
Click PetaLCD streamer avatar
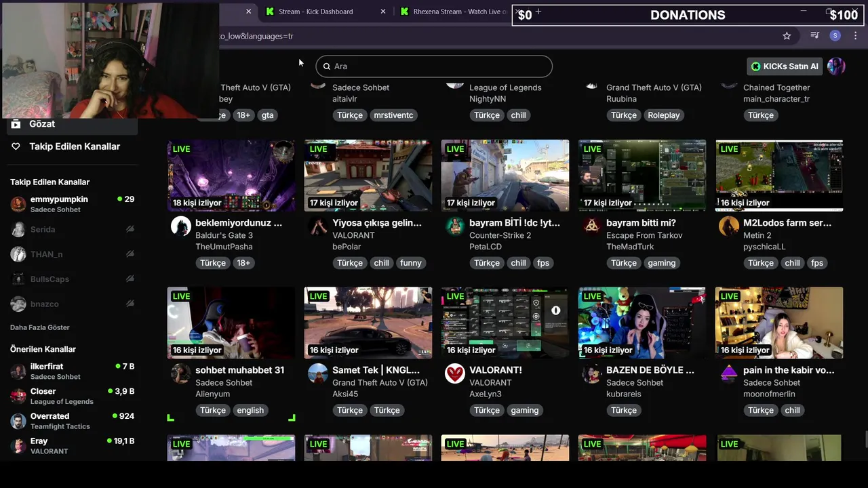pos(454,226)
